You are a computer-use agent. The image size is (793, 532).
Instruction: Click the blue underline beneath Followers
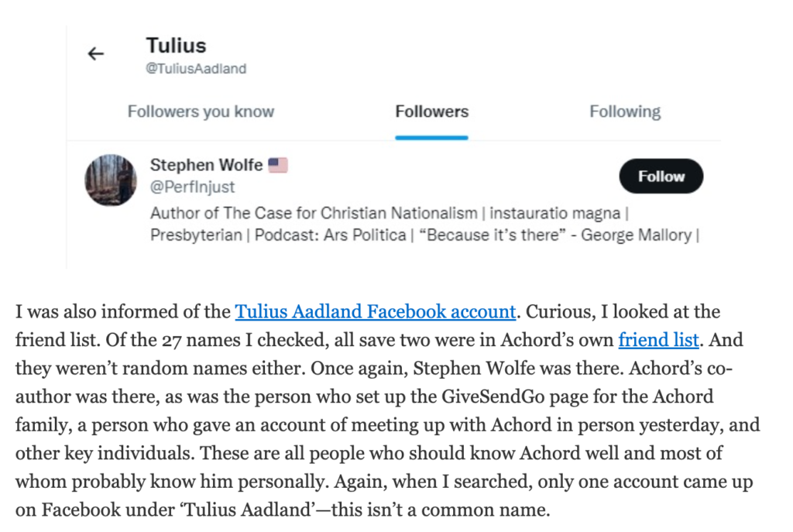tap(431, 138)
